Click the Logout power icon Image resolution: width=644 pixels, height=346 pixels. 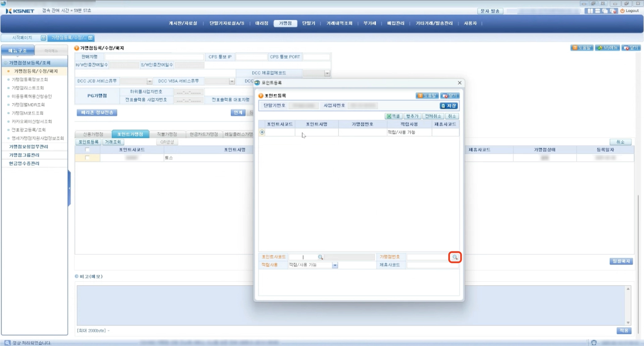622,11
